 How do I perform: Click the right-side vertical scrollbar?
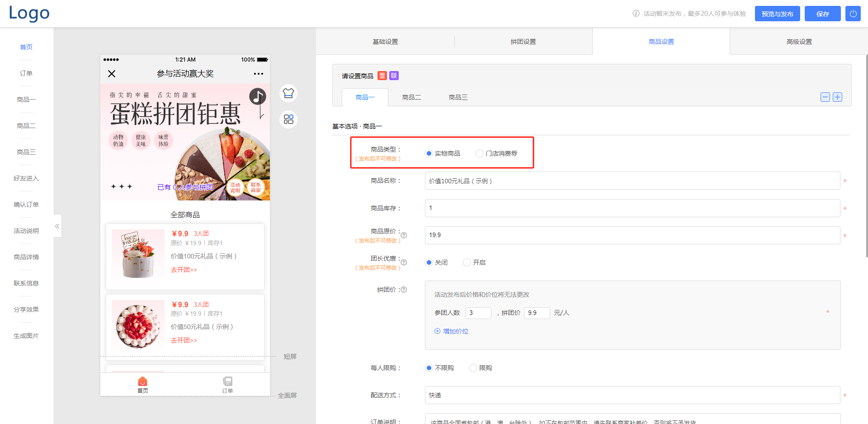866,156
